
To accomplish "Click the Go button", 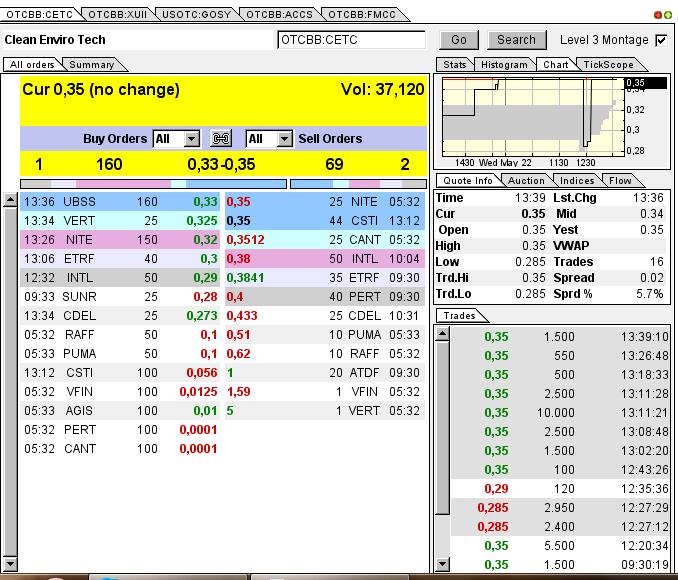I will click(459, 40).
